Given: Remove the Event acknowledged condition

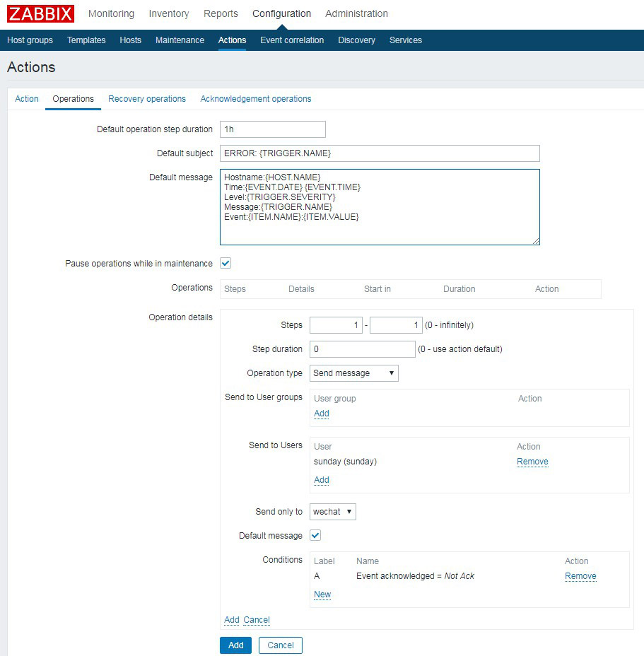Looking at the screenshot, I should point(580,576).
